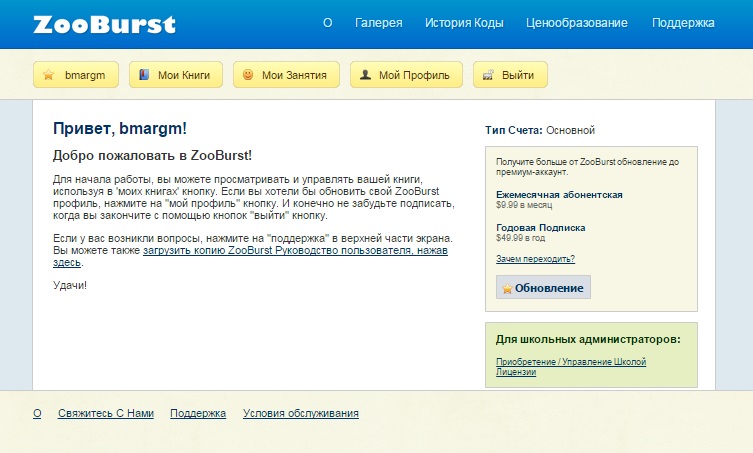Click the $49.99 в год price
Screen dimensions: 753x453
(x=521, y=238)
